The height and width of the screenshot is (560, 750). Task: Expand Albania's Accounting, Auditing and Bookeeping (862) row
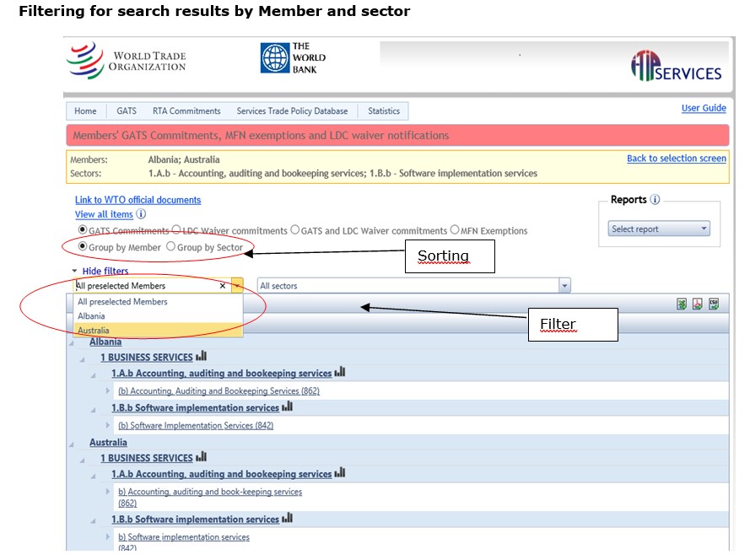point(108,390)
